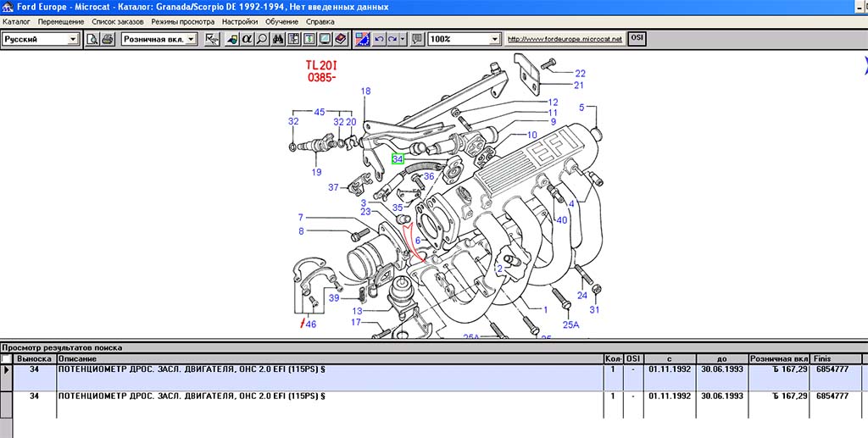This screenshot has height=438, width=868.
Task: Click the Розничная вкл. column header
Action: coord(780,359)
